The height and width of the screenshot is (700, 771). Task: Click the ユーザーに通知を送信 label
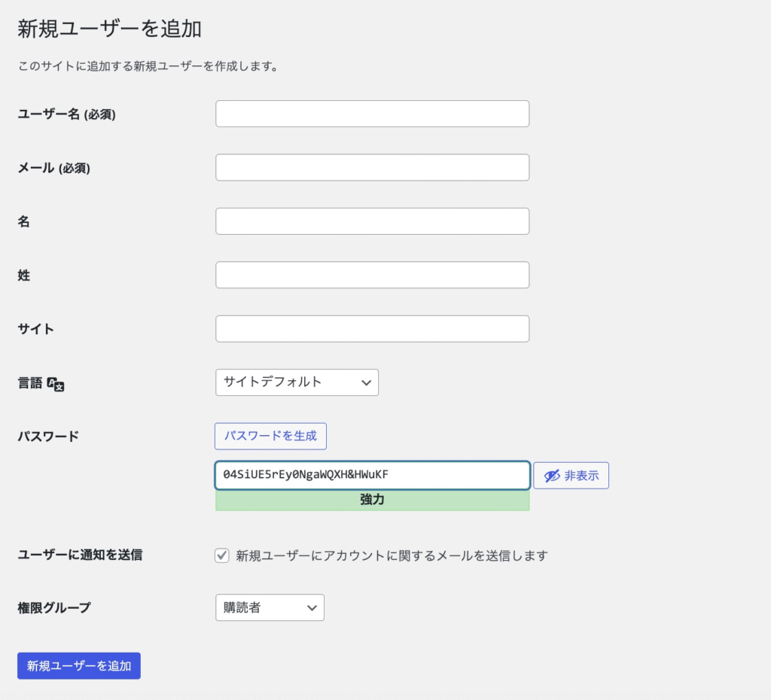coord(80,555)
